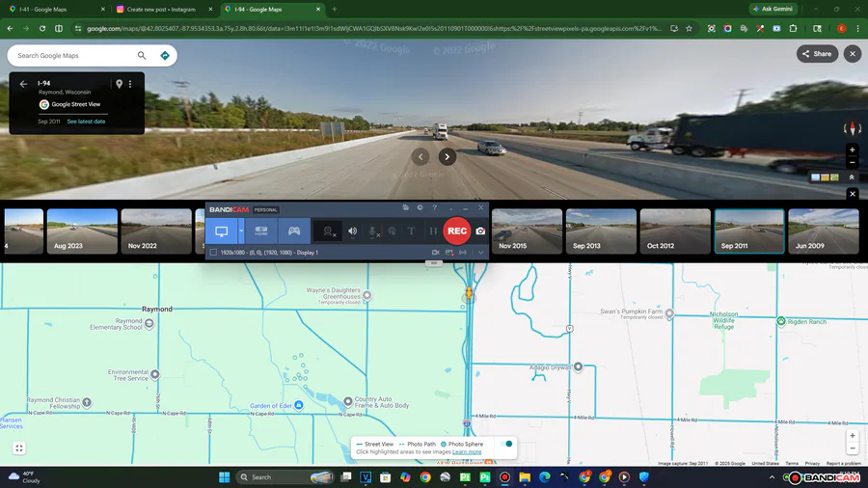Select the Oct 2012 Street View thumbnail
868x488 pixels.
pos(675,231)
